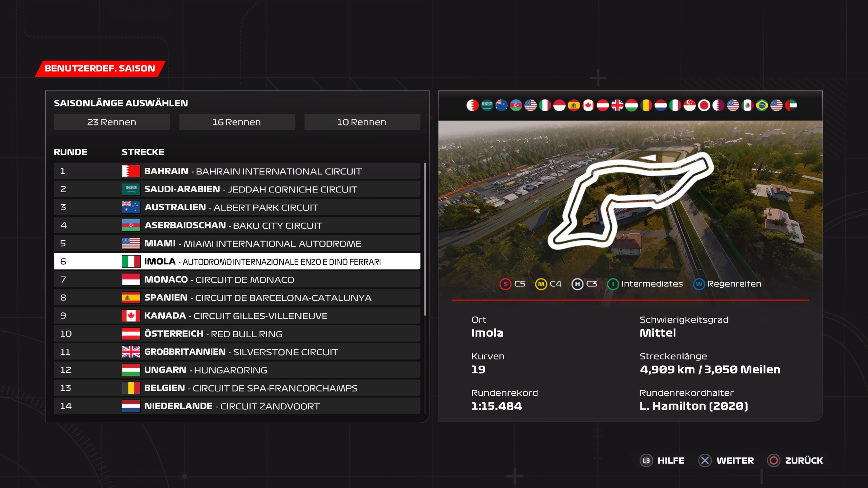
Task: Click the United Kingdom flag in the top flag strip
Action: (617, 106)
